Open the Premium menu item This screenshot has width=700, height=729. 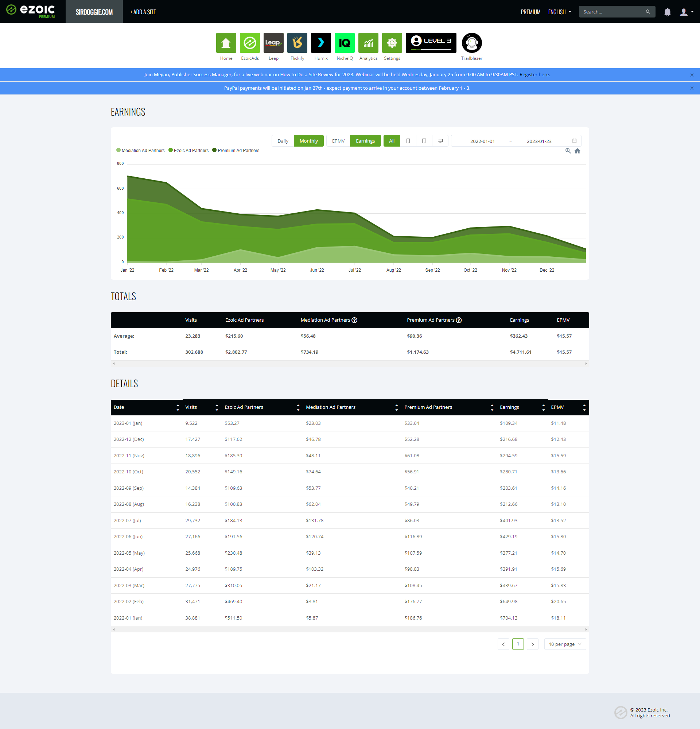530,12
